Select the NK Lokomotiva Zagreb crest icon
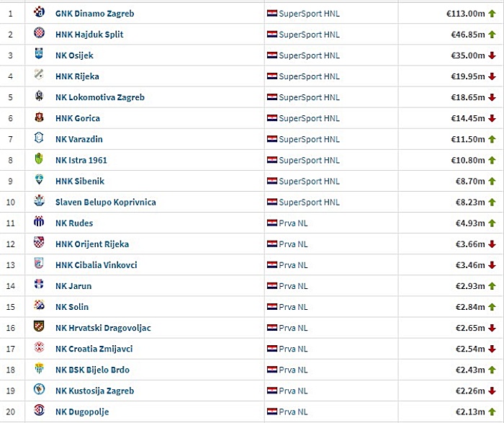Viewport: 504px width, 423px height. click(39, 96)
